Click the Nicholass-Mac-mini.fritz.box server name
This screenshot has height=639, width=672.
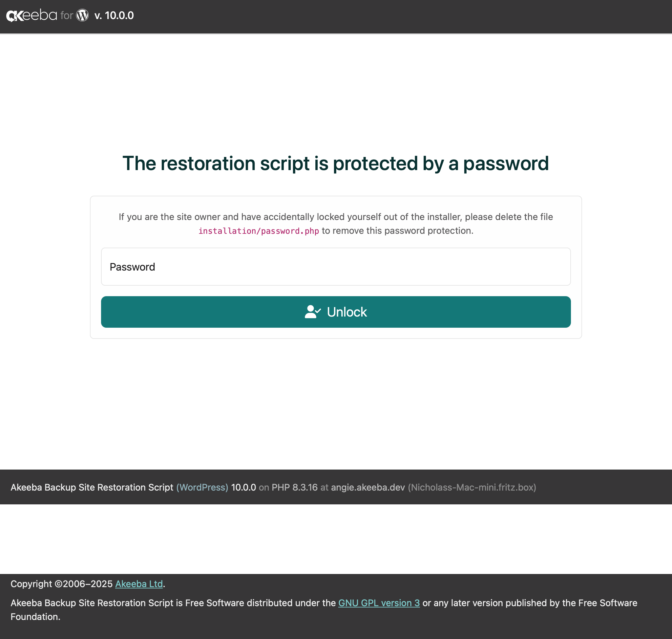(x=472, y=487)
